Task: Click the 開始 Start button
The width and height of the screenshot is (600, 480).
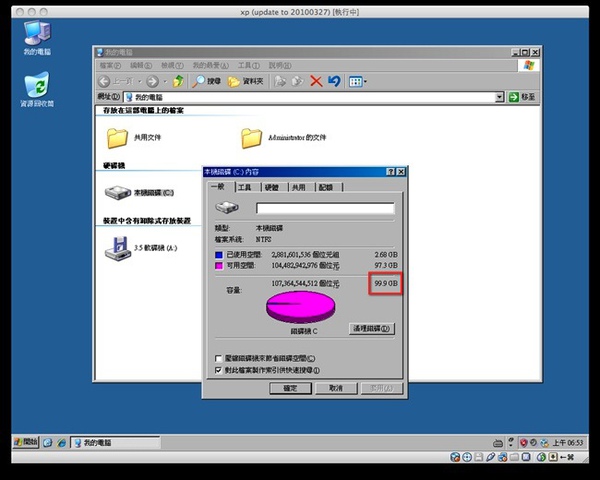Action: click(x=26, y=442)
